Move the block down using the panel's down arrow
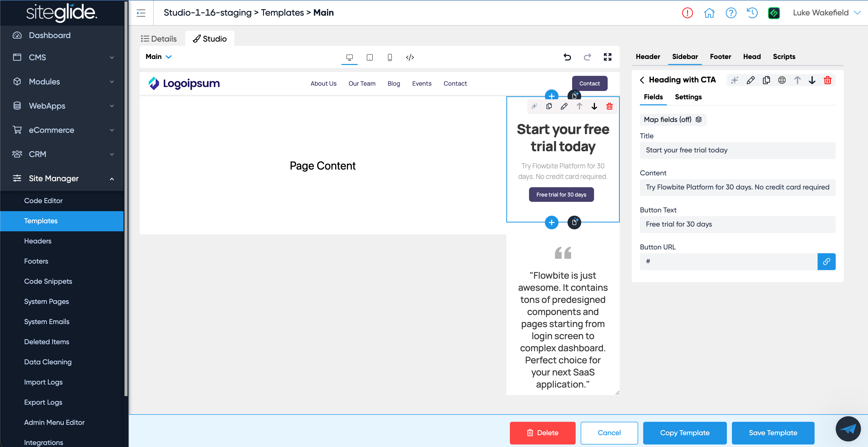868x447 pixels. click(x=812, y=80)
